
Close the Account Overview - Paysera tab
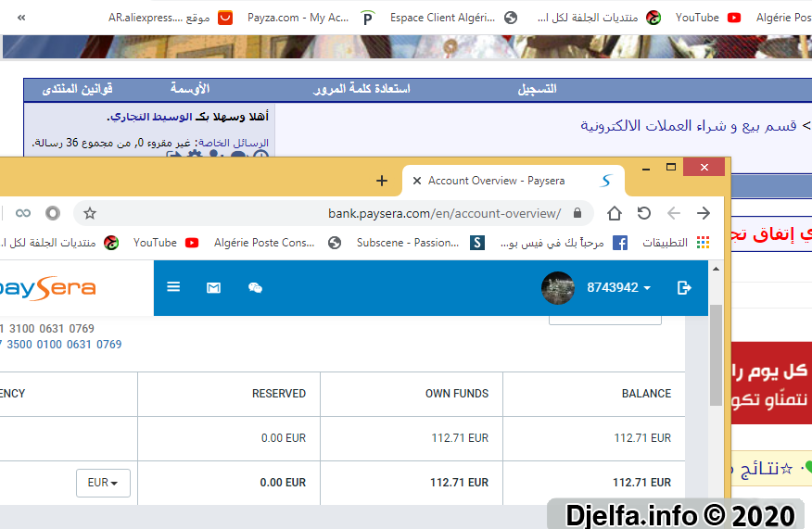click(416, 181)
